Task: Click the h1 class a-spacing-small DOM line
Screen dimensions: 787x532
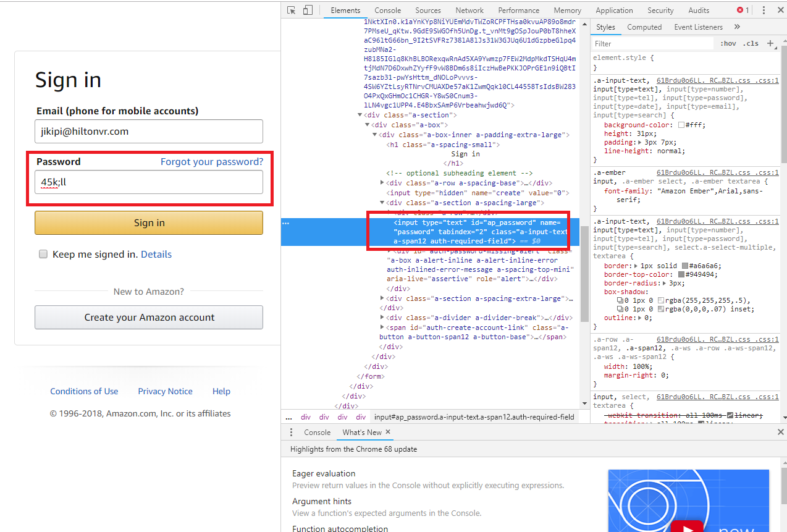Action: coord(443,145)
